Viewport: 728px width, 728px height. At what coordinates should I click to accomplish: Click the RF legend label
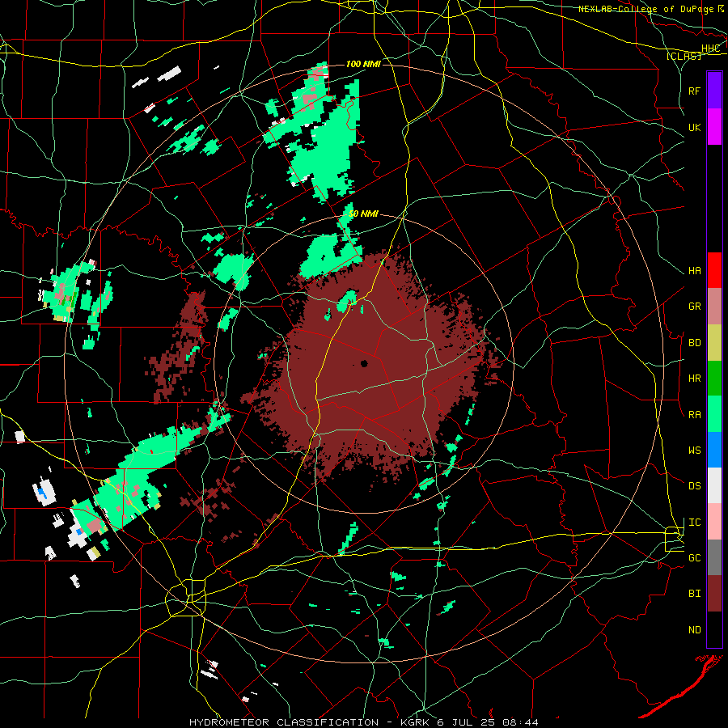(694, 91)
